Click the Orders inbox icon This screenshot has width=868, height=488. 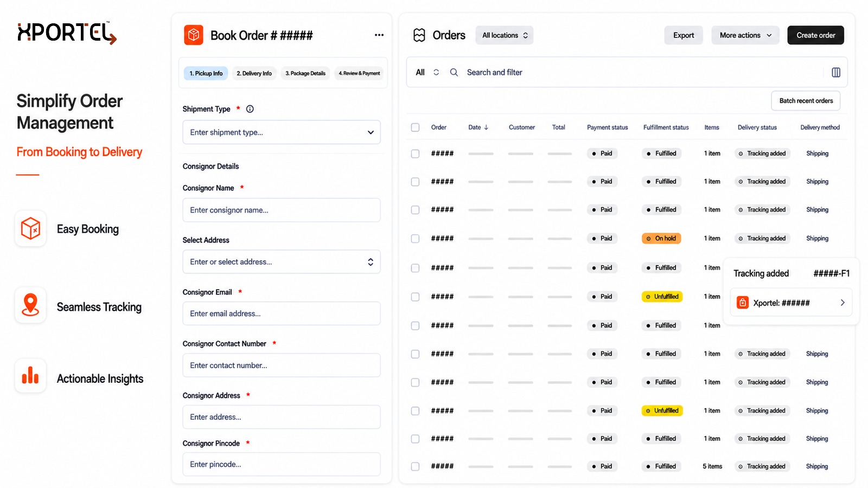click(x=419, y=35)
